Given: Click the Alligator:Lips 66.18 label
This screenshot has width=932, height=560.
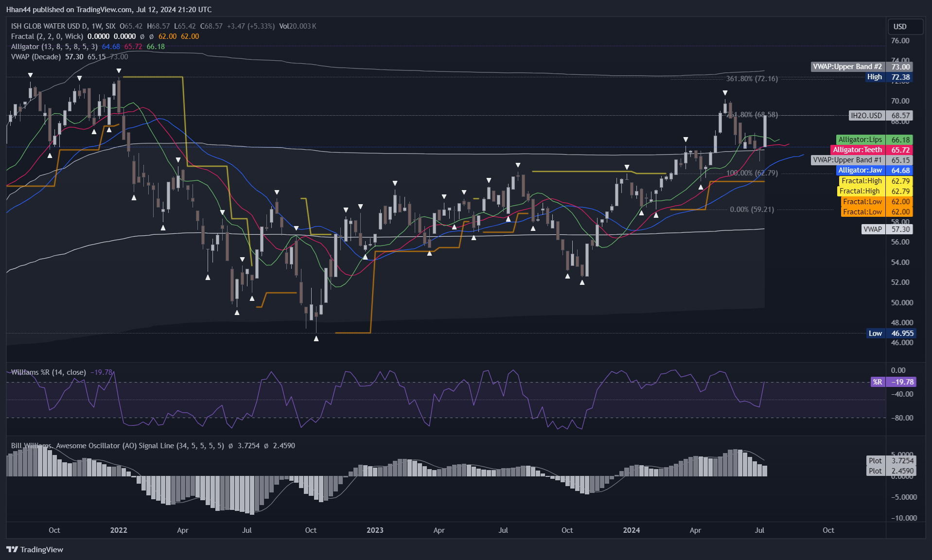Looking at the screenshot, I should pyautogui.click(x=874, y=140).
